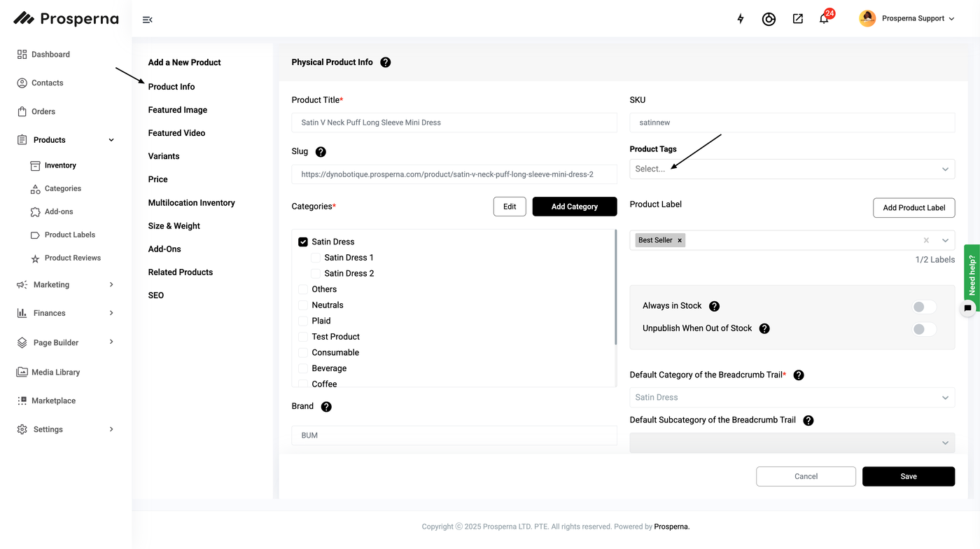Open the notifications bell icon
This screenshot has height=549, width=980.
(x=824, y=19)
